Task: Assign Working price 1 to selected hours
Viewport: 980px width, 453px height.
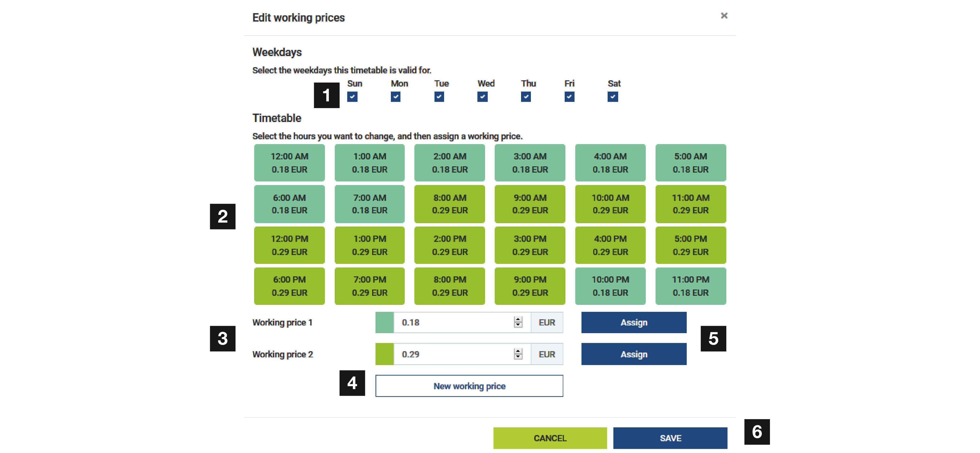Action: (x=634, y=322)
